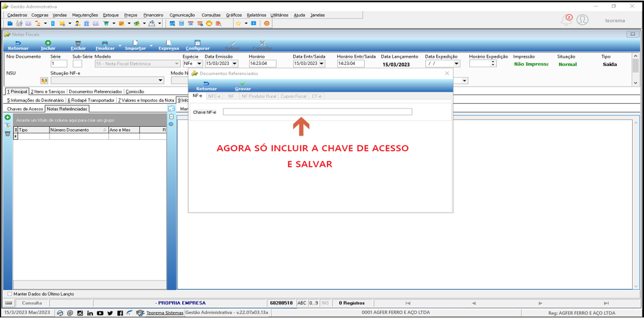Click the Configurar toolbar icon

pos(198,43)
